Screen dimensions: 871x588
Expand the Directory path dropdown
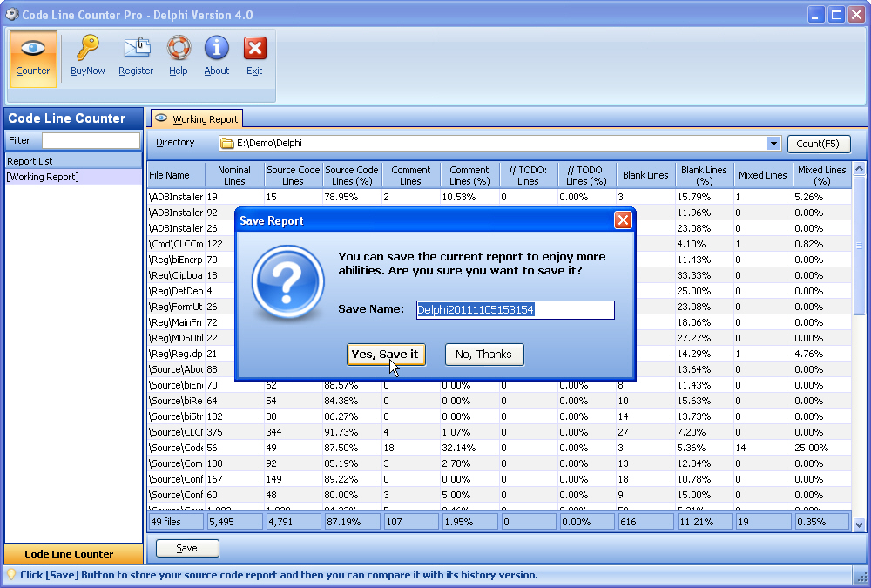tap(773, 144)
